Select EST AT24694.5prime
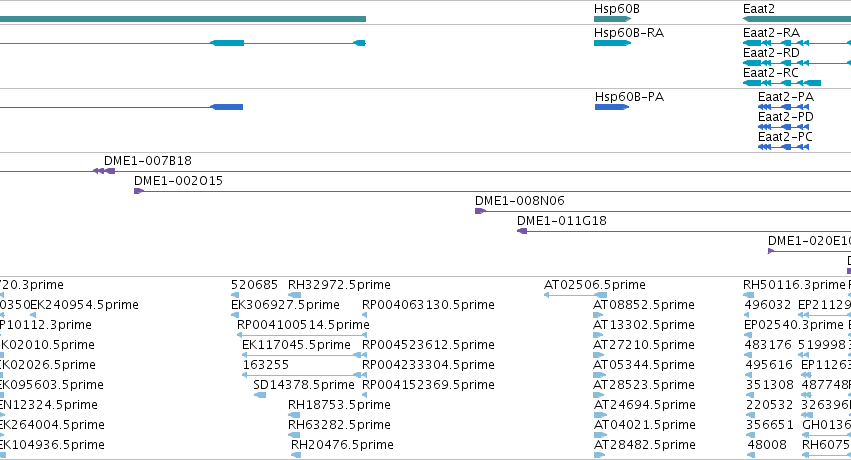Viewport: 851px width, 460px height. pos(644,405)
